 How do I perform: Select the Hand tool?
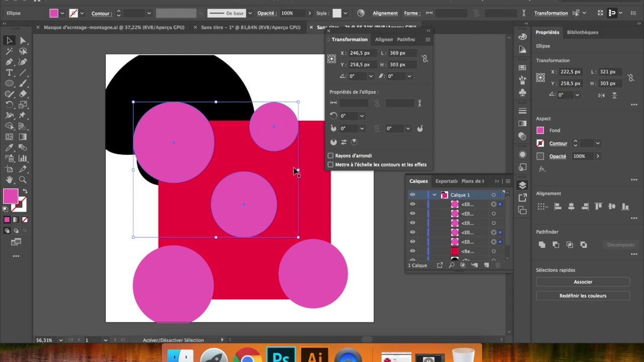click(9, 180)
